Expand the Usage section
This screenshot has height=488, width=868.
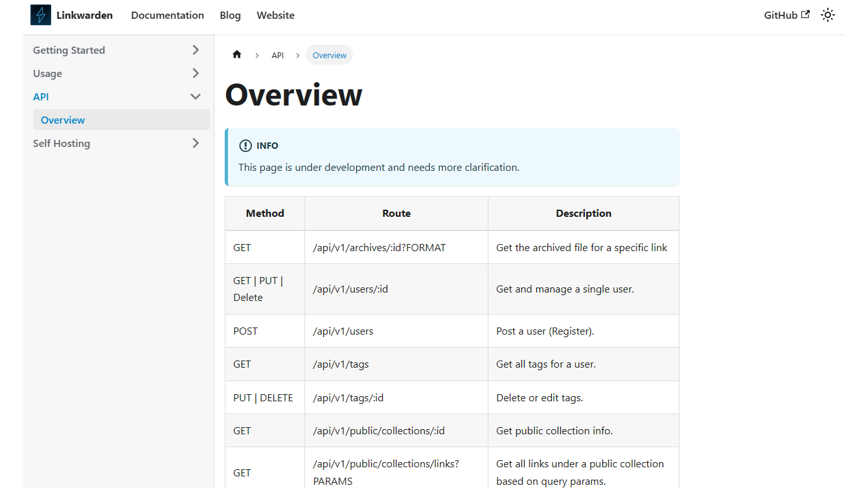point(196,73)
